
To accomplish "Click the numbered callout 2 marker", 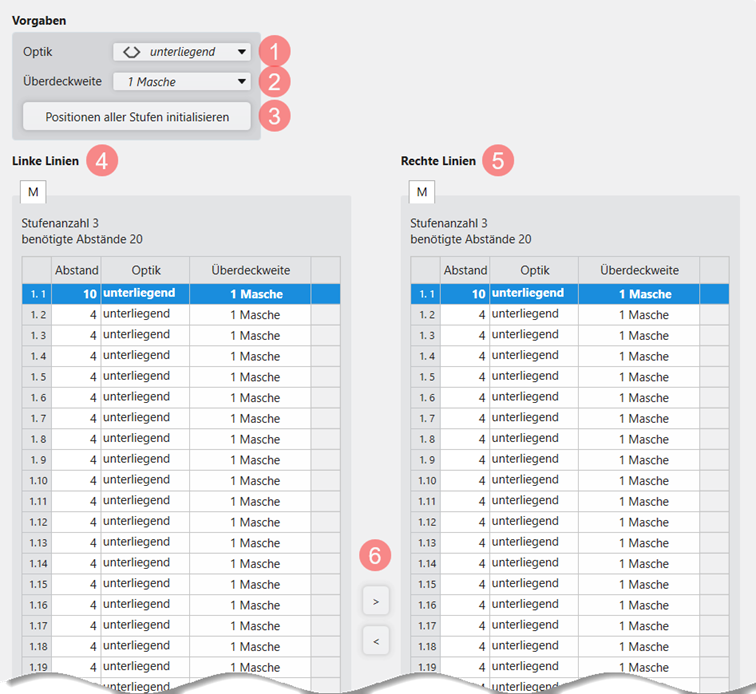I will [x=274, y=82].
